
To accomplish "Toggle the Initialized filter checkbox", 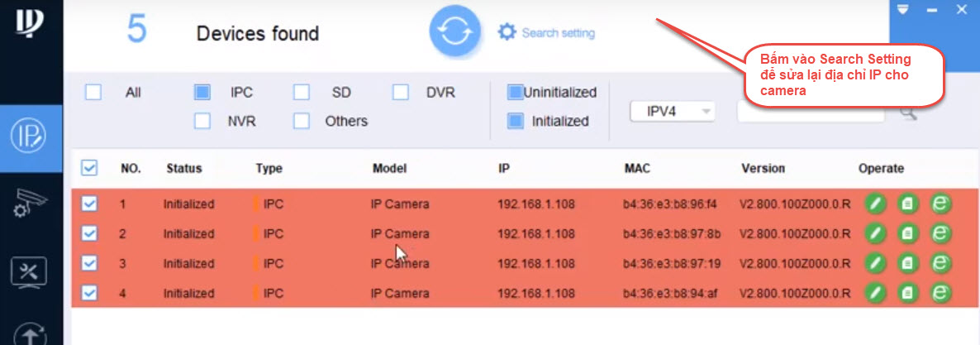I will (515, 121).
